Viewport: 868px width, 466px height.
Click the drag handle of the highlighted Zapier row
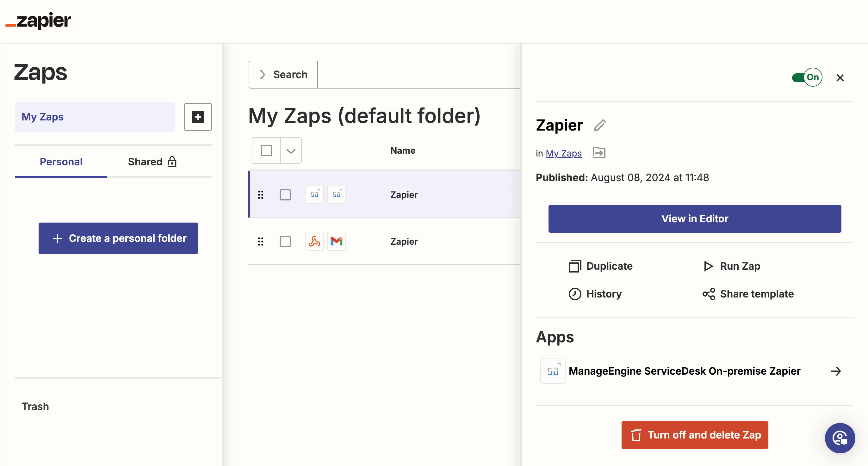[260, 195]
